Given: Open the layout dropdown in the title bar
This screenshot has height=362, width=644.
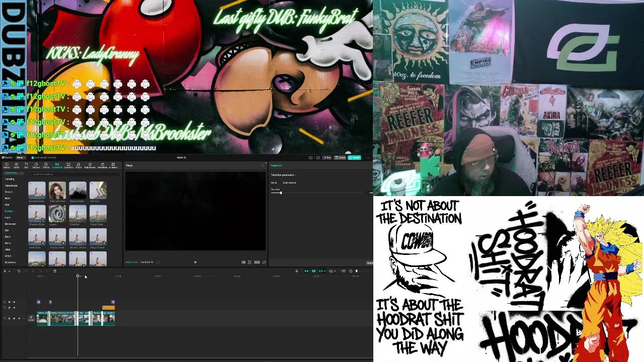Looking at the screenshot, I should coord(314,158).
